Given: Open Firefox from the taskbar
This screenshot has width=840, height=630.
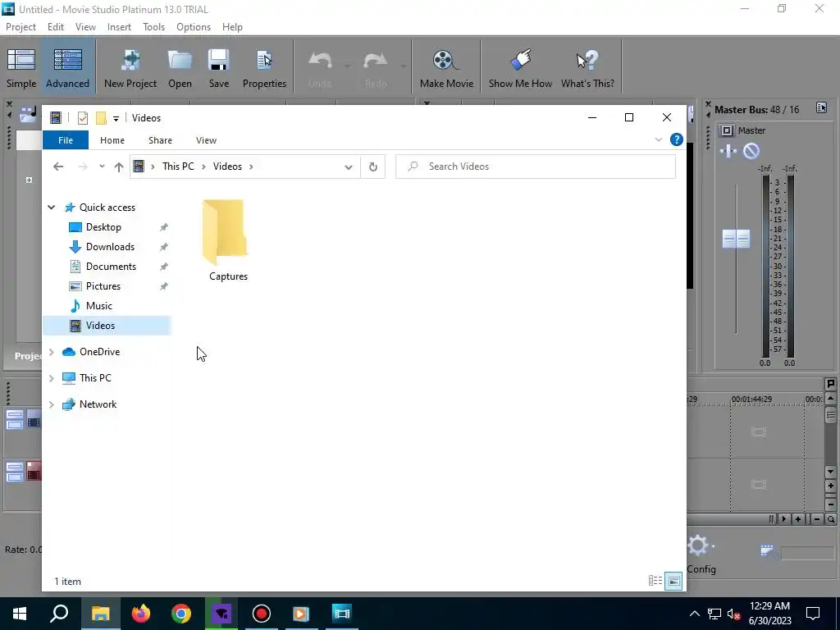Looking at the screenshot, I should pyautogui.click(x=141, y=614).
